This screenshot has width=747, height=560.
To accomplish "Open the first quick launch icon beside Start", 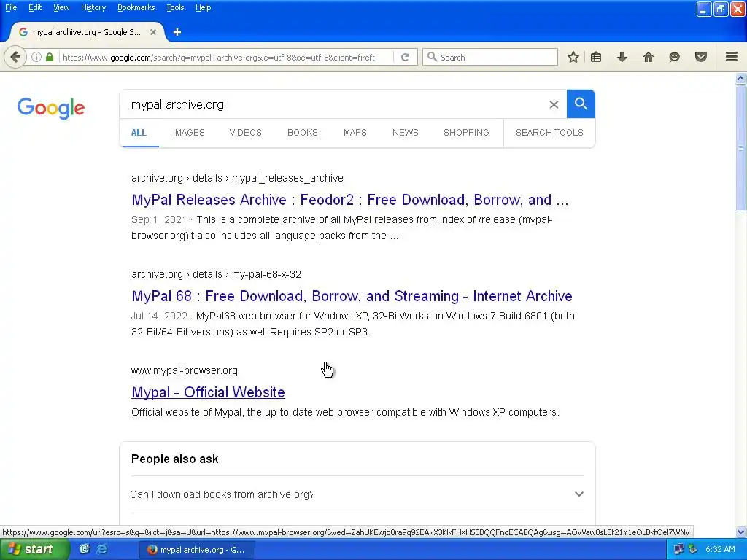I will tap(85, 549).
